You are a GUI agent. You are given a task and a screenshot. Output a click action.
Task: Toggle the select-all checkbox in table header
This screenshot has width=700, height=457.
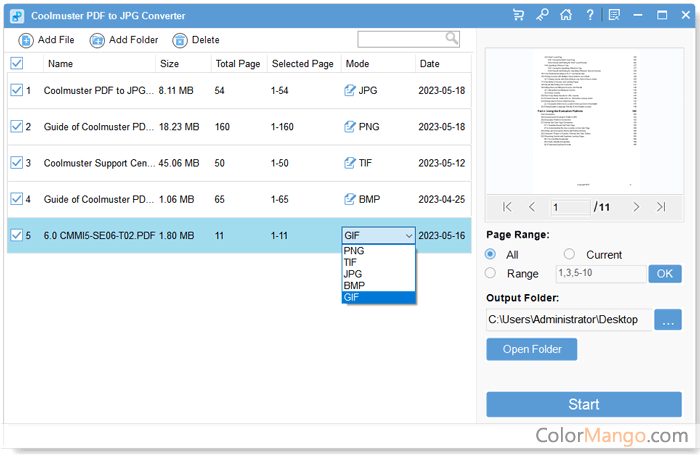tap(16, 63)
